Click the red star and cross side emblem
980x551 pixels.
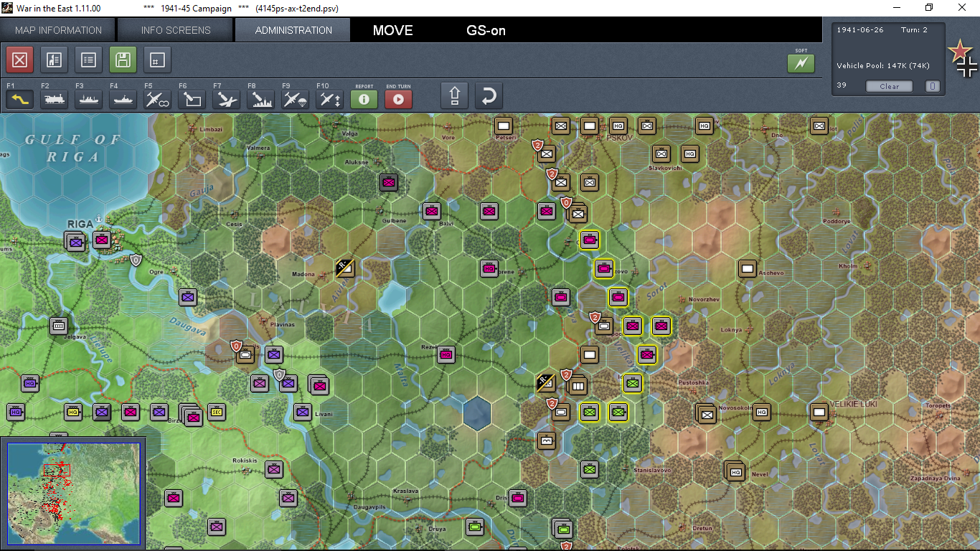[x=962, y=59]
